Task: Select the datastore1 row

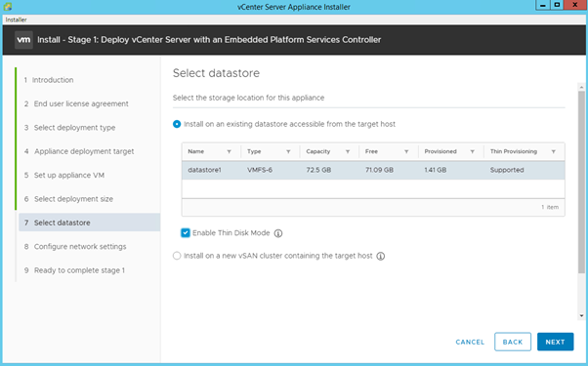Action: [373, 170]
